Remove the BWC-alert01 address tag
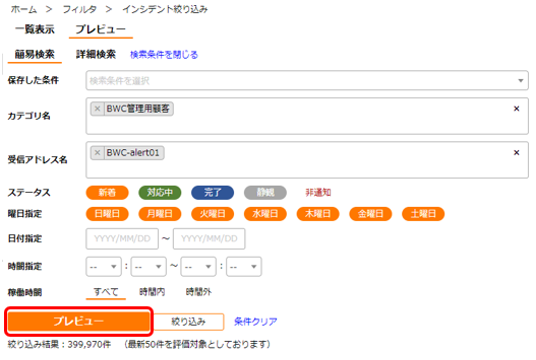Image resolution: width=536 pixels, height=360 pixels. pyautogui.click(x=97, y=152)
